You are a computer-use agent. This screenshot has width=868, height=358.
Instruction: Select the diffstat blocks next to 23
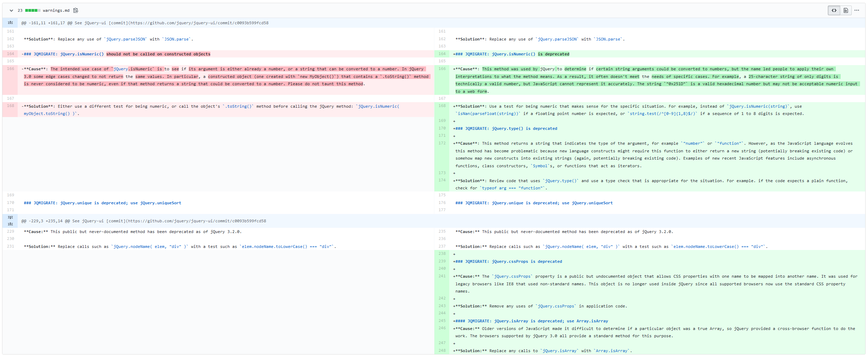(x=33, y=10)
